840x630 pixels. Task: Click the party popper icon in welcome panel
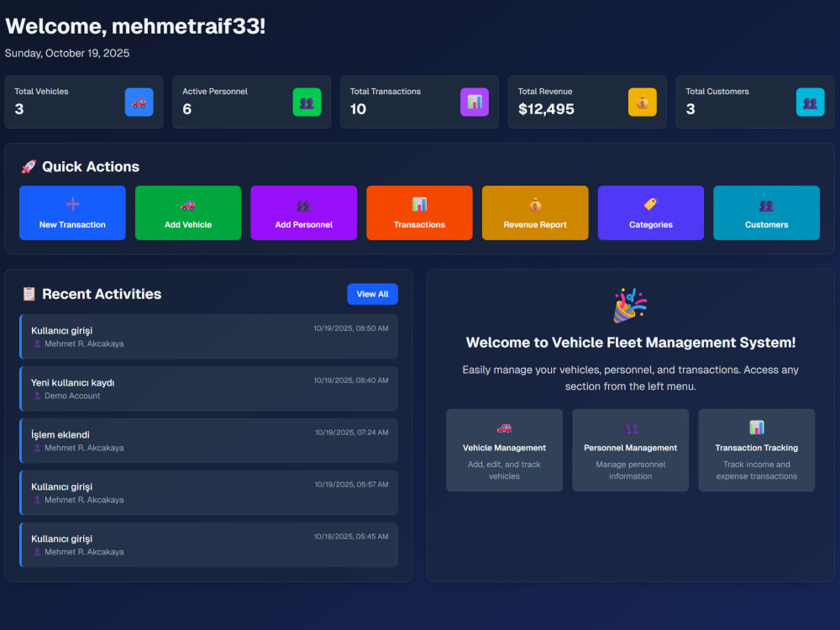click(x=630, y=306)
